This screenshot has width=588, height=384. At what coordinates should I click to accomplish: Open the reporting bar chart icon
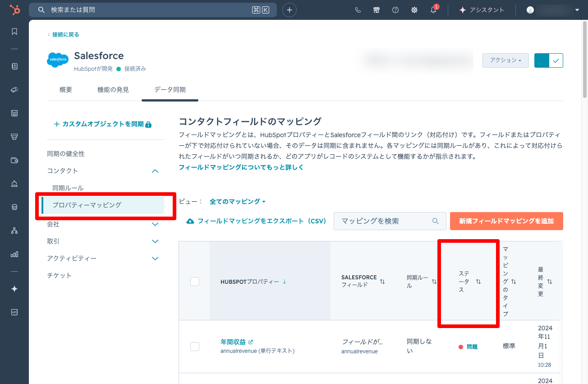click(x=14, y=254)
